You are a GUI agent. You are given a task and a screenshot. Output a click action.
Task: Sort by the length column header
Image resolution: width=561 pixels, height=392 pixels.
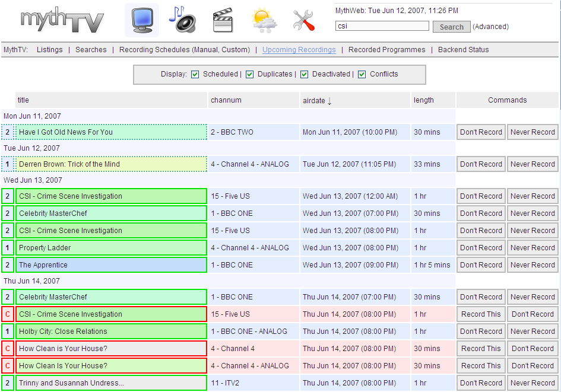(424, 100)
